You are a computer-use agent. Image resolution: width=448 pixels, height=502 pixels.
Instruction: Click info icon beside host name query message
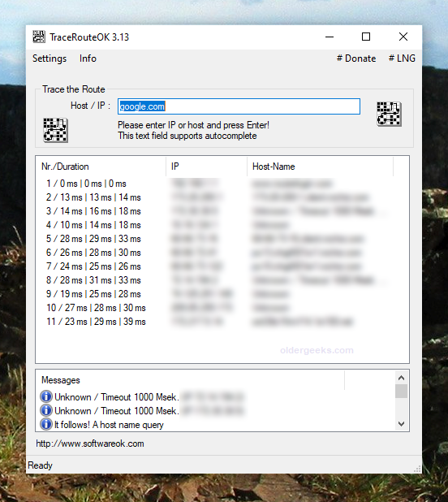pyautogui.click(x=46, y=424)
